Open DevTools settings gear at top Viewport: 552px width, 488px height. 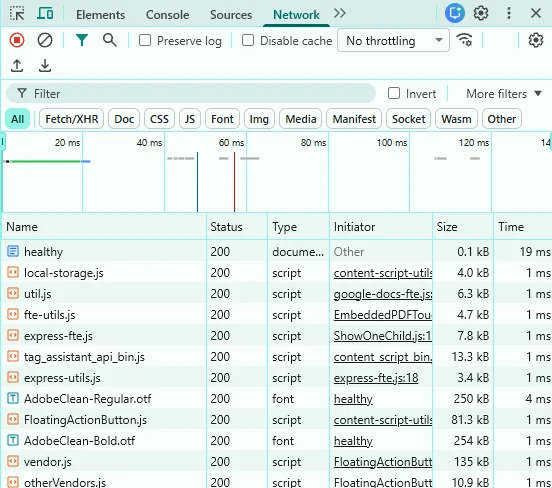click(481, 13)
